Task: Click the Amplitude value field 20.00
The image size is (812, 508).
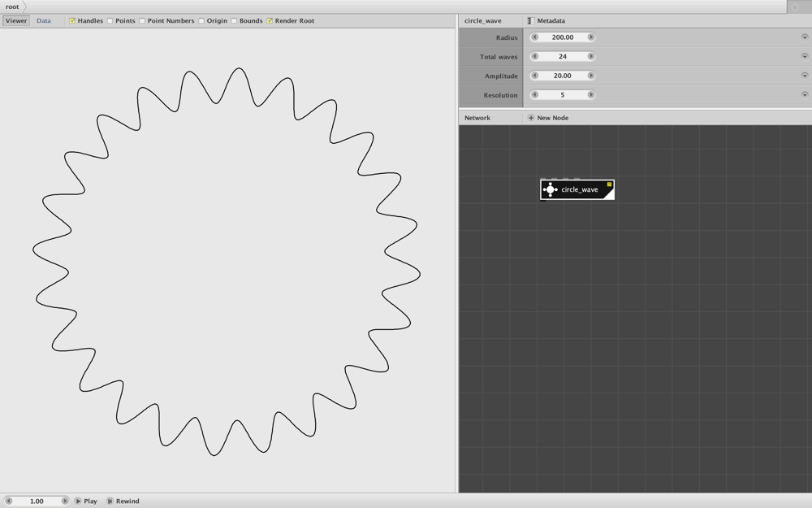Action: click(563, 76)
